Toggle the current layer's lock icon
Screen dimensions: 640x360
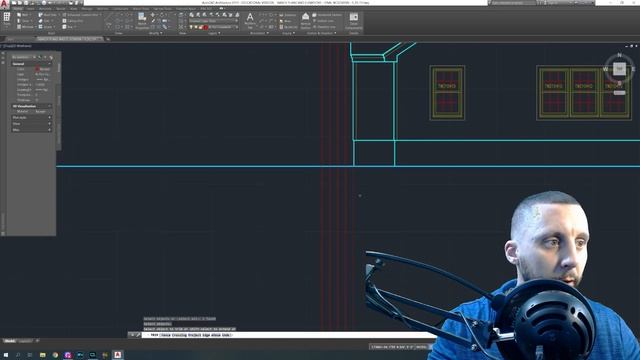tap(201, 27)
